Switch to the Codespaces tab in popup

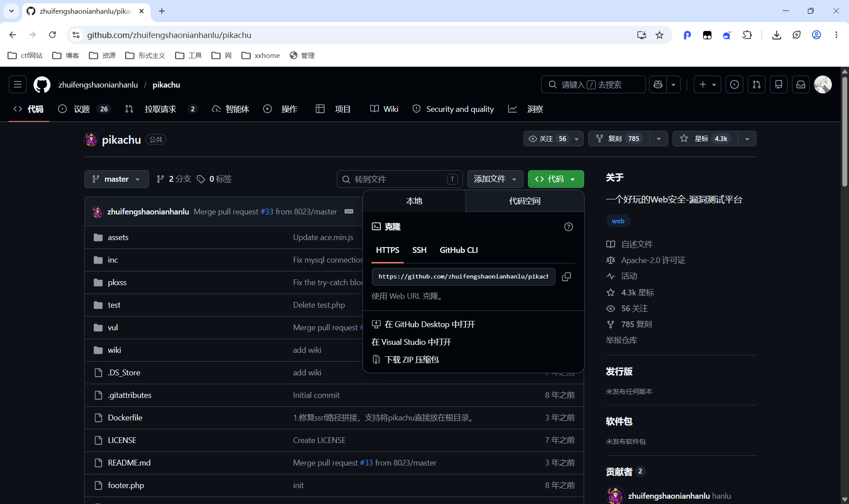point(525,201)
